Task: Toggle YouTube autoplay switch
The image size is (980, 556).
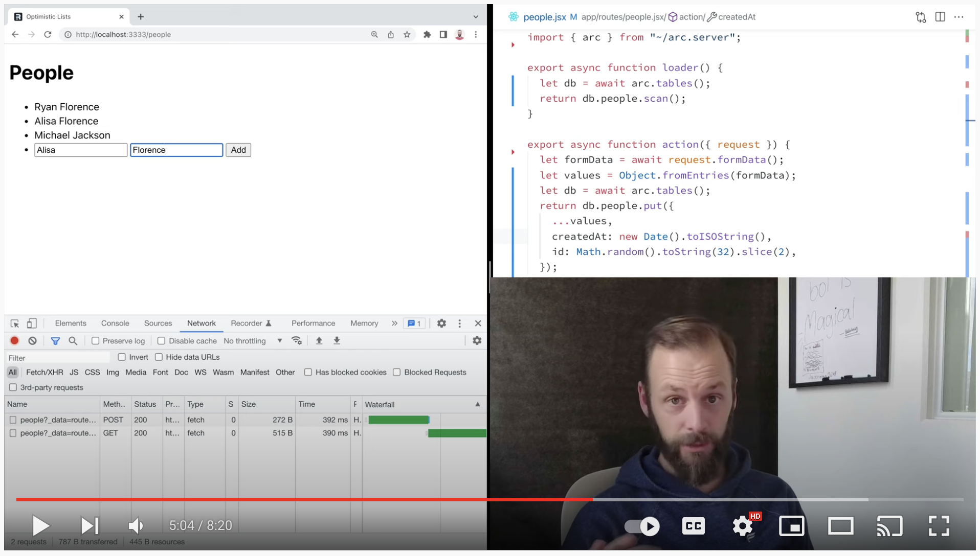Action: [642, 526]
